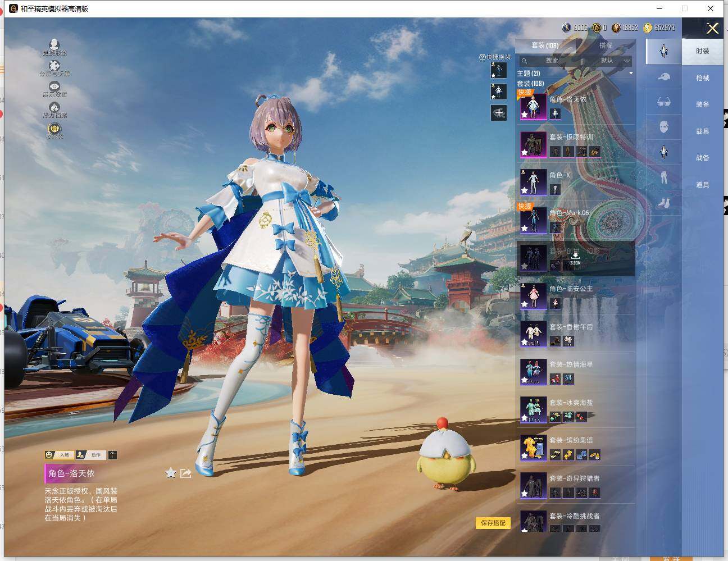The image size is (728, 561).
Task: Favorite the current outfit with the star icon
Action: pyautogui.click(x=171, y=473)
